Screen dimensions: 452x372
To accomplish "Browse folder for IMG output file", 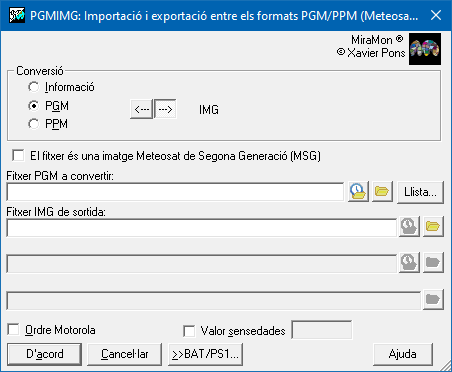I will [433, 227].
